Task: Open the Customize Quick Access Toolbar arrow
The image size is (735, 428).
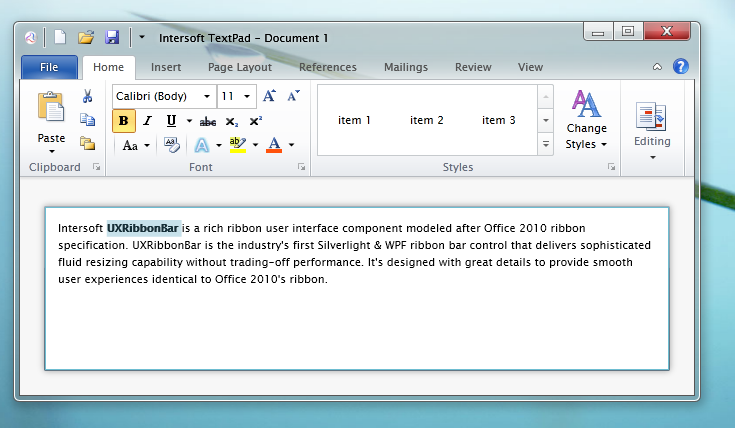Action: pyautogui.click(x=142, y=37)
